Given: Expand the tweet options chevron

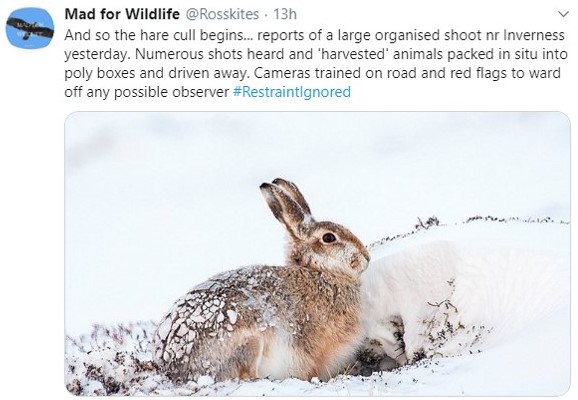Looking at the screenshot, I should click(x=564, y=14).
